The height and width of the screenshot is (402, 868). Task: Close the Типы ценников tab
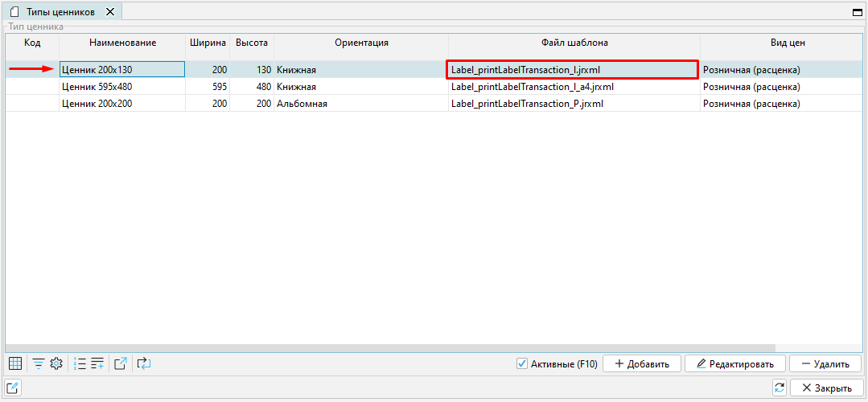pyautogui.click(x=110, y=12)
